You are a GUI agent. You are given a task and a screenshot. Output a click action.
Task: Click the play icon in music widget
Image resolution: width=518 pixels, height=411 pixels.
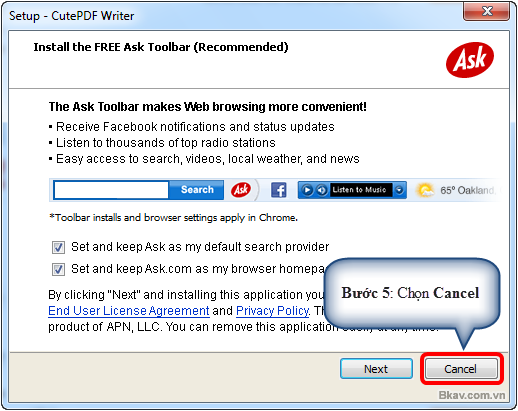[307, 190]
